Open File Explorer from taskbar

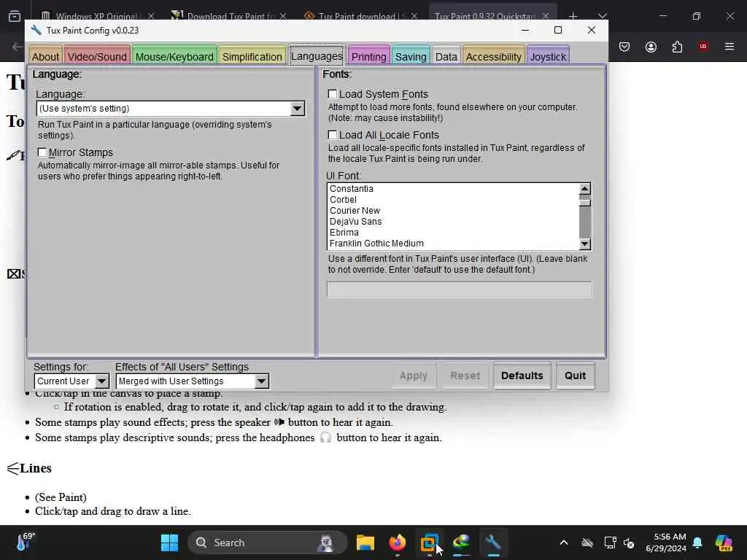tap(365, 542)
